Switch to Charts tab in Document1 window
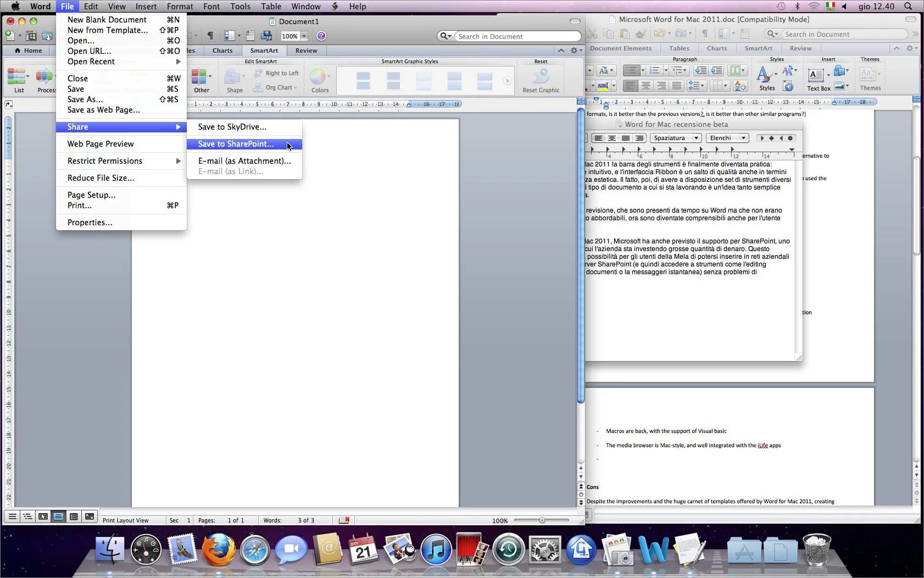This screenshot has width=924, height=578. point(222,51)
